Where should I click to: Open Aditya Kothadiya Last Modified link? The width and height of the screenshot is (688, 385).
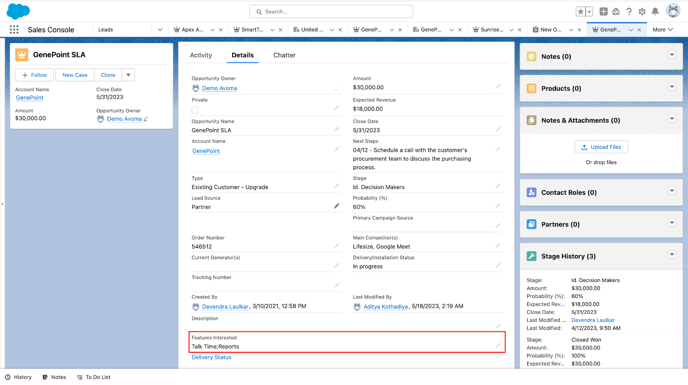(386, 306)
